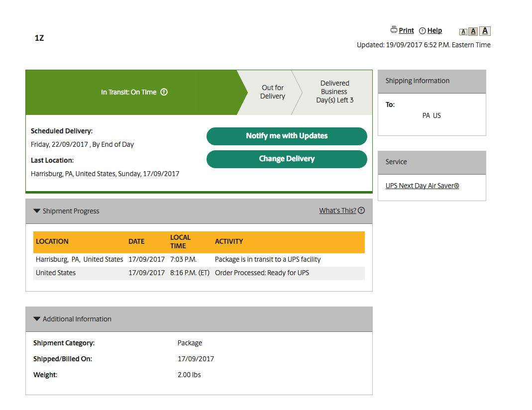Click the Friday, 22/09/2017 scheduled delivery text

(82, 144)
